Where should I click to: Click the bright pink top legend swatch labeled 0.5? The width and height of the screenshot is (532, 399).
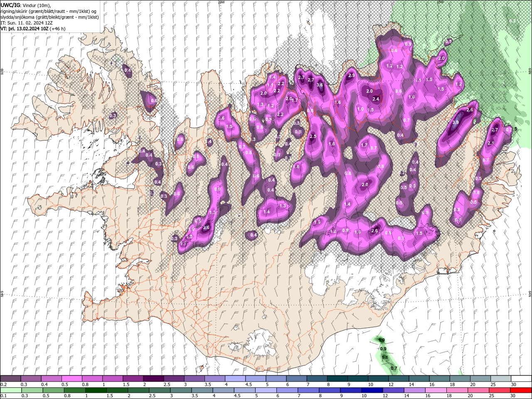click(71, 378)
